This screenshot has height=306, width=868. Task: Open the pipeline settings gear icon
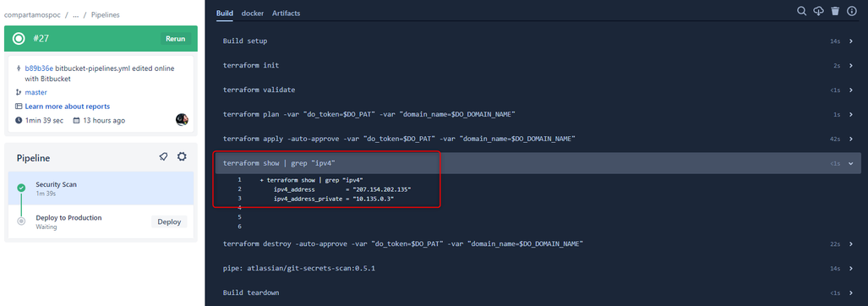pos(182,157)
